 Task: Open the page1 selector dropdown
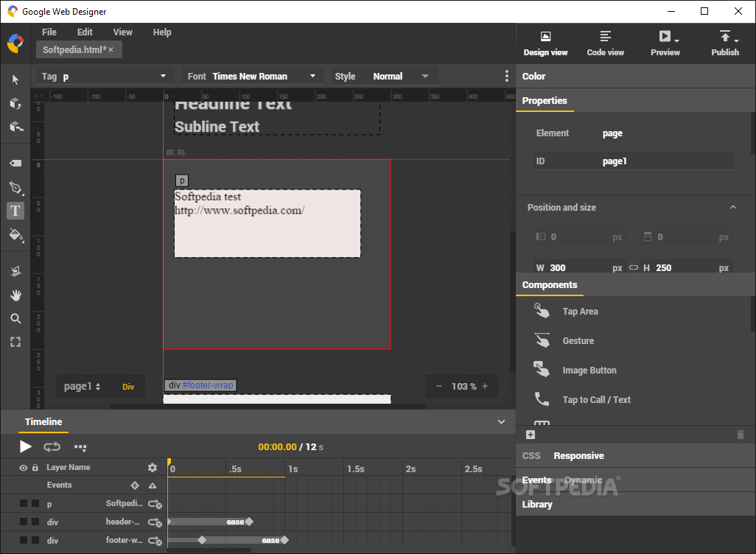pos(83,386)
